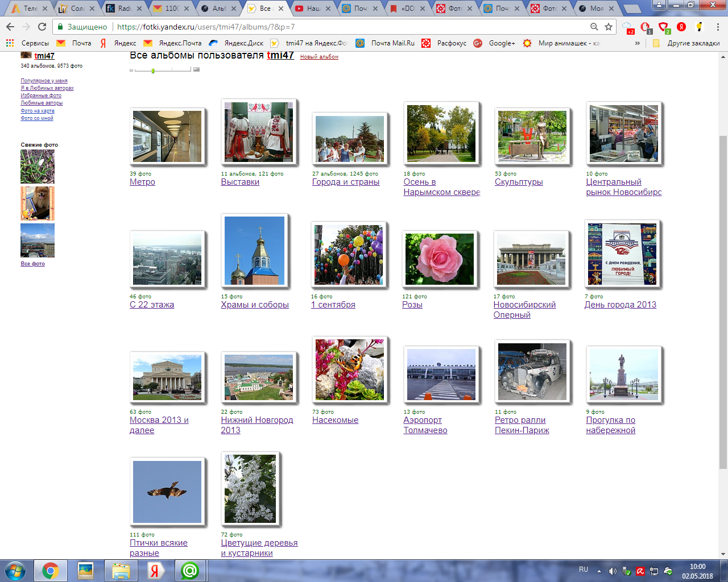Show hidden system tray icons arrow

[599, 571]
